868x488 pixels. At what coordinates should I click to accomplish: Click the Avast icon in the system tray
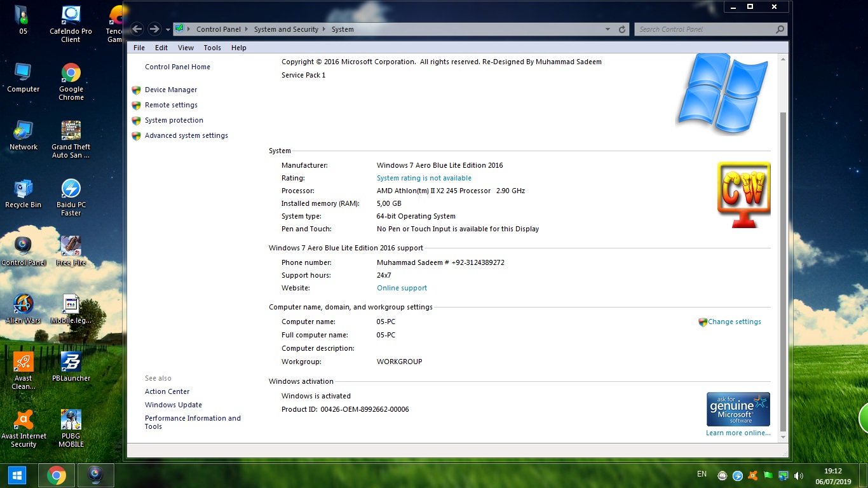[752, 475]
